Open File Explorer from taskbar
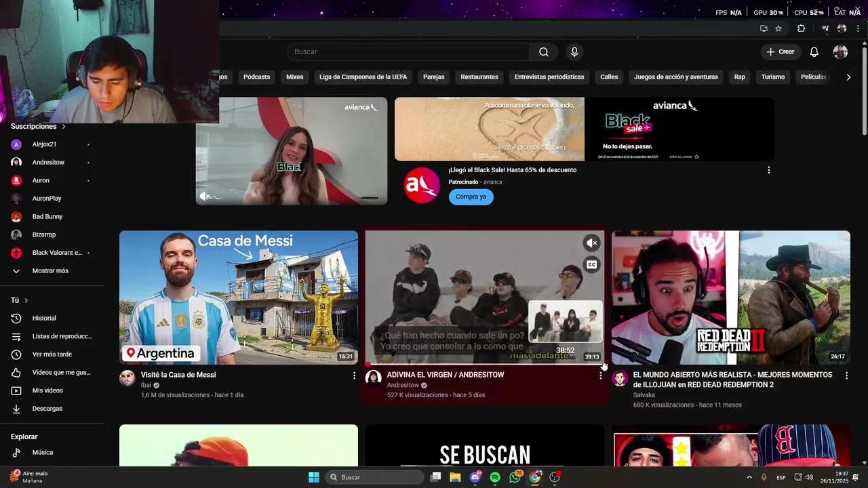868x488 pixels. pyautogui.click(x=455, y=477)
